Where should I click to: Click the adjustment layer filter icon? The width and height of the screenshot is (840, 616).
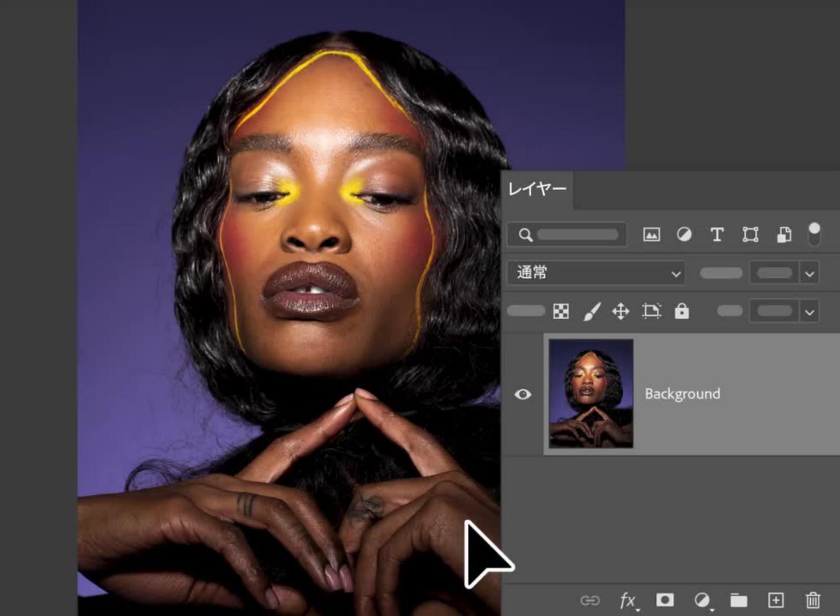tap(684, 235)
